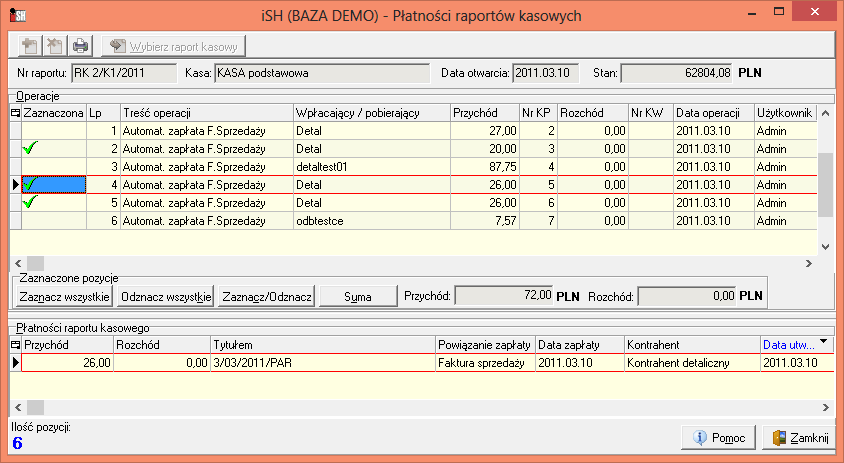Click Przychód value 20,00 in row 2
The height and width of the screenshot is (463, 844).
point(484,149)
